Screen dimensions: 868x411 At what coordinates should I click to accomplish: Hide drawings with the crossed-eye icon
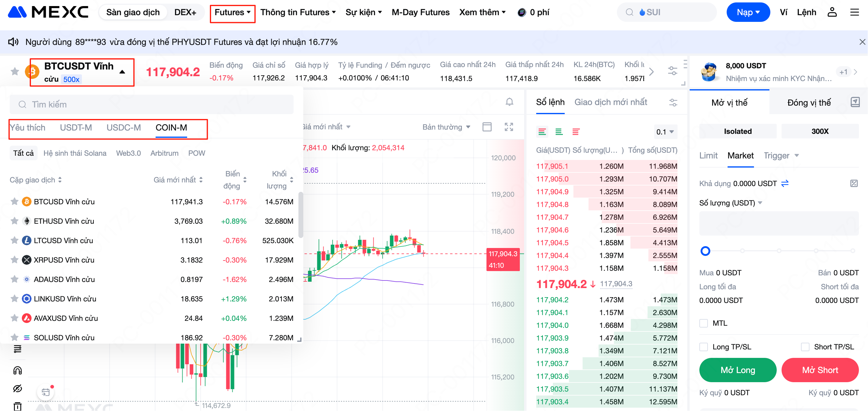(18, 389)
